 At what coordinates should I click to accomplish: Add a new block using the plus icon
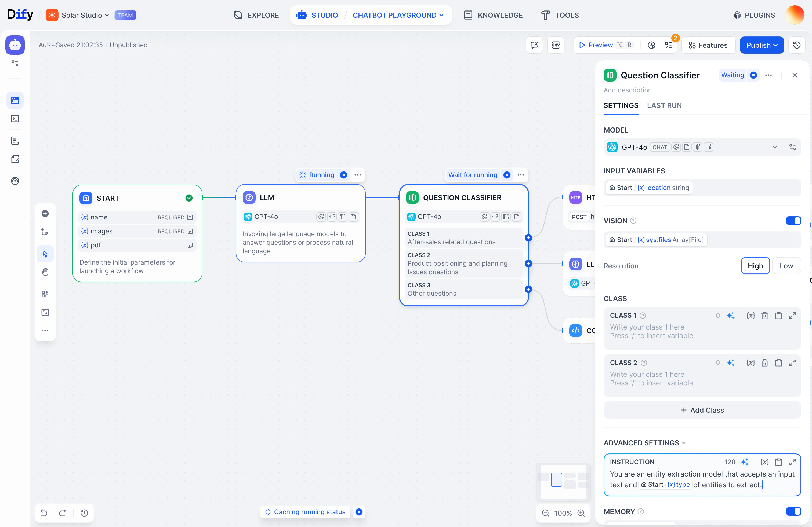click(45, 213)
